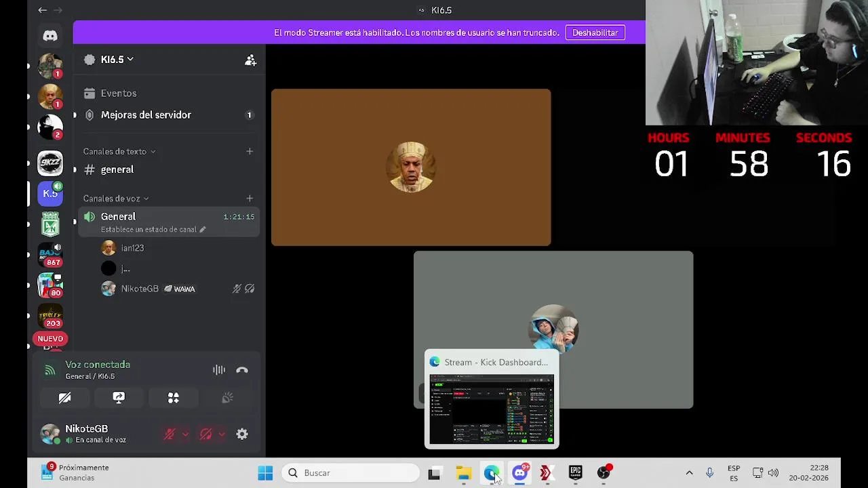
Task: Click the Buscar taskbar search field
Action: pos(351,473)
